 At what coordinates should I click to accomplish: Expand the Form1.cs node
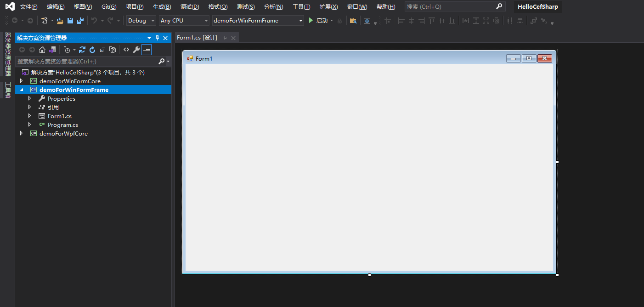pyautogui.click(x=30, y=116)
